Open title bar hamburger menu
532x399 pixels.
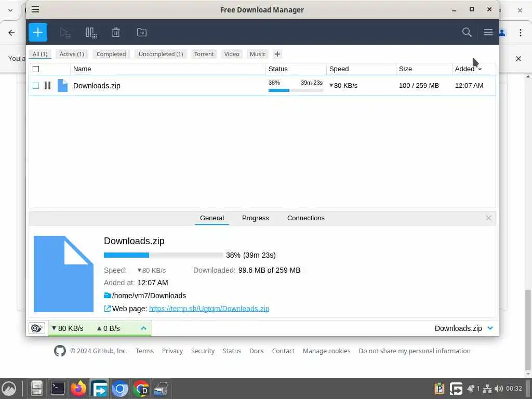click(x=35, y=9)
